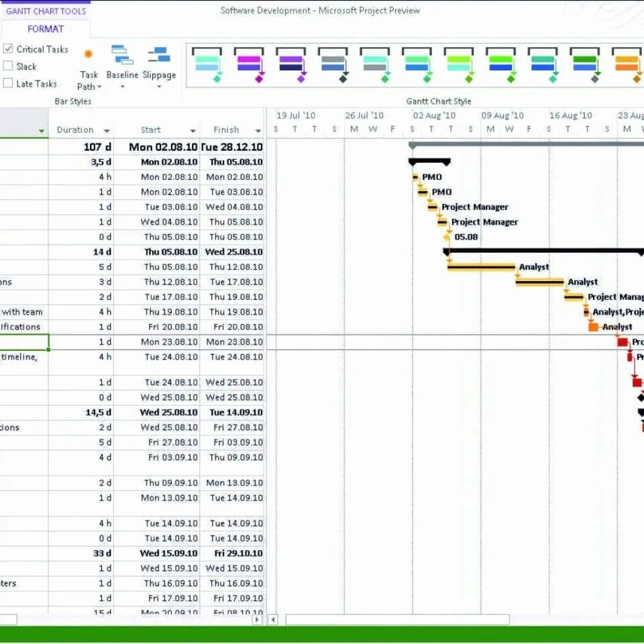
Task: Select the 107 d project duration cell
Action: click(x=81, y=147)
